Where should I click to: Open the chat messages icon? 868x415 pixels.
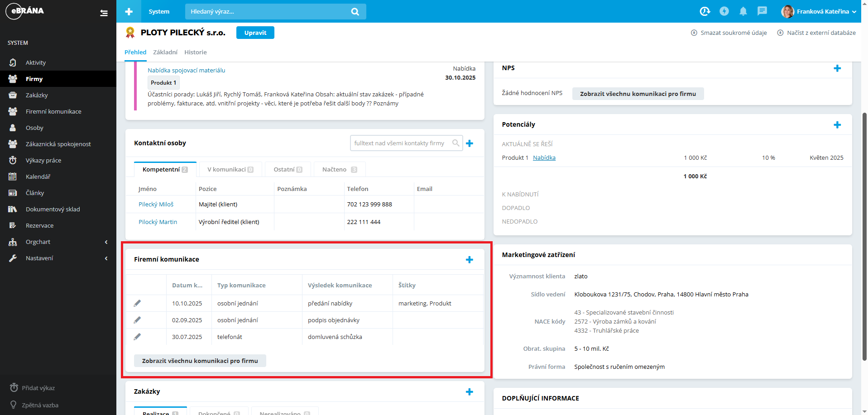[x=762, y=11]
